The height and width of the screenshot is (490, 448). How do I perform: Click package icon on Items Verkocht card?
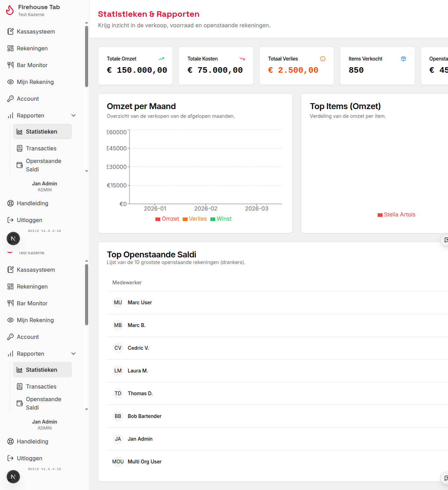(x=404, y=59)
